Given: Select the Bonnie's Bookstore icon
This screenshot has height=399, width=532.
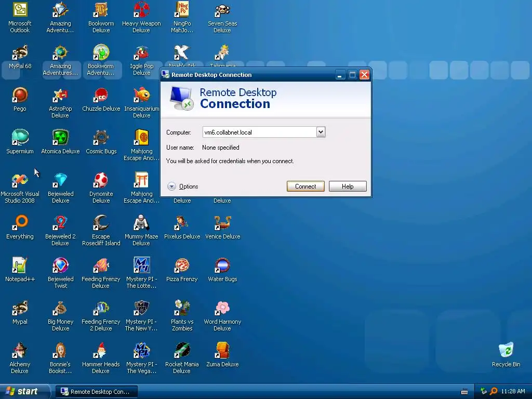Looking at the screenshot, I should click(x=60, y=358).
